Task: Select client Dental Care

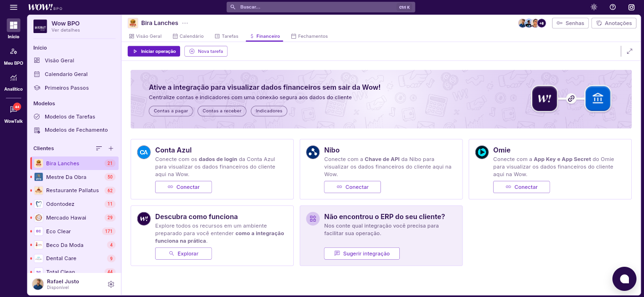Action: tap(74, 258)
